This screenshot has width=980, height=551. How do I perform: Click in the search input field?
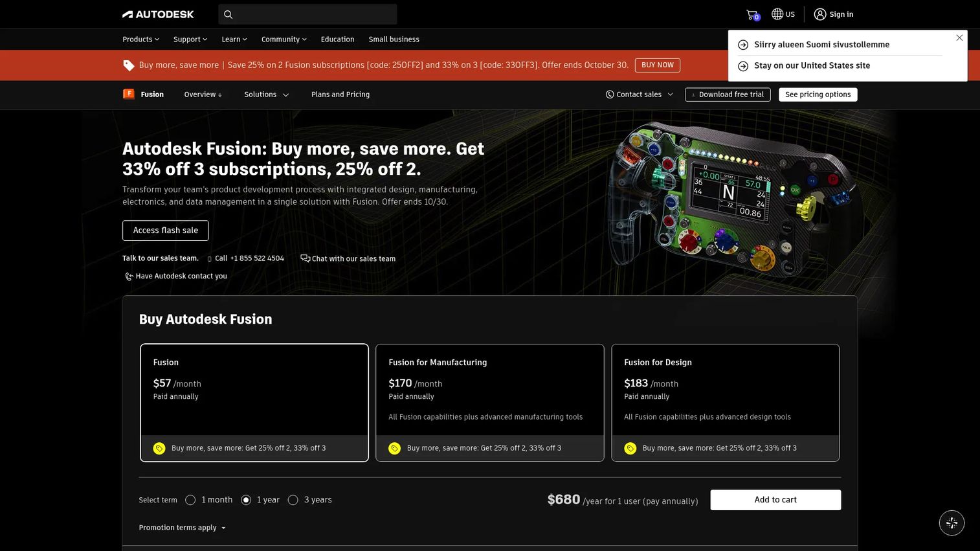tap(307, 14)
